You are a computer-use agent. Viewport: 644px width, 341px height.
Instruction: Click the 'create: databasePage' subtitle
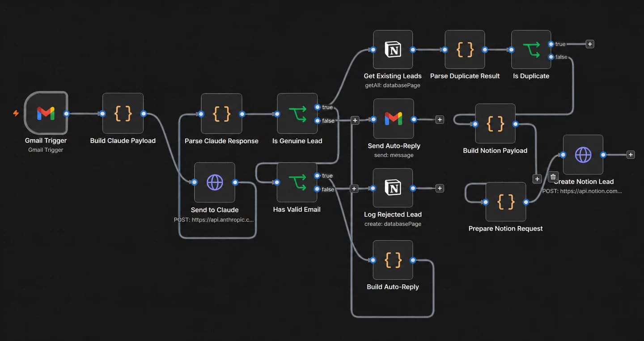[x=393, y=224]
